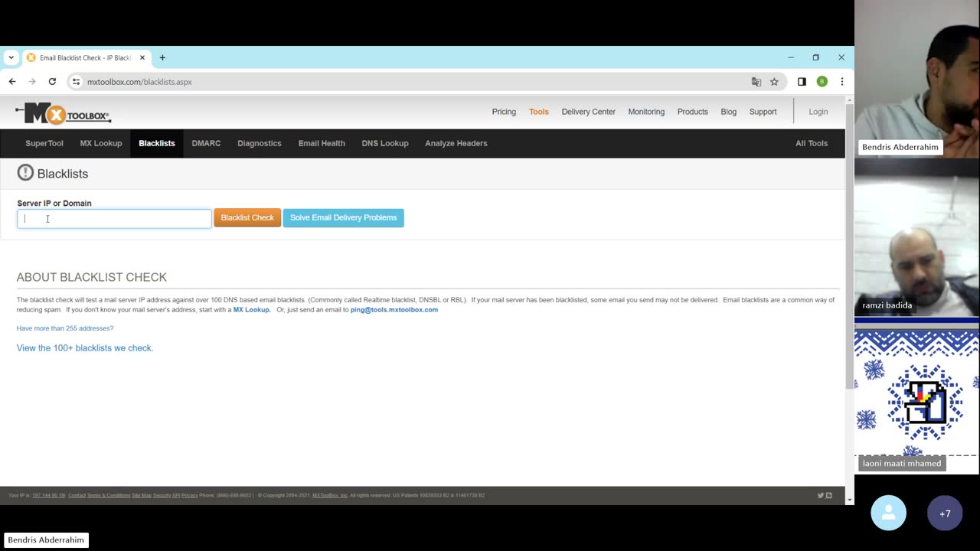The width and height of the screenshot is (980, 551).
Task: Show the +7 more participants
Action: coord(945,513)
